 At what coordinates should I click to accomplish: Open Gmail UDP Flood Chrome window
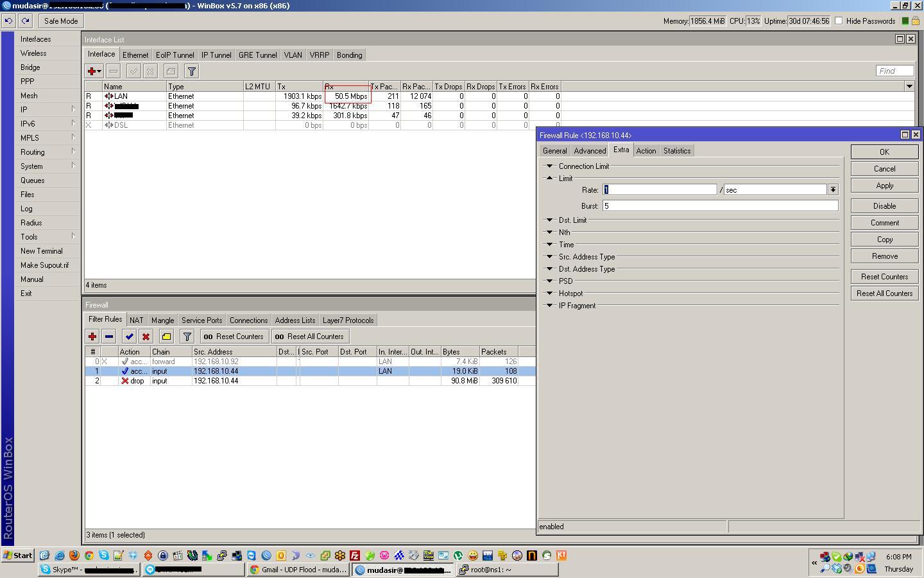click(x=298, y=570)
